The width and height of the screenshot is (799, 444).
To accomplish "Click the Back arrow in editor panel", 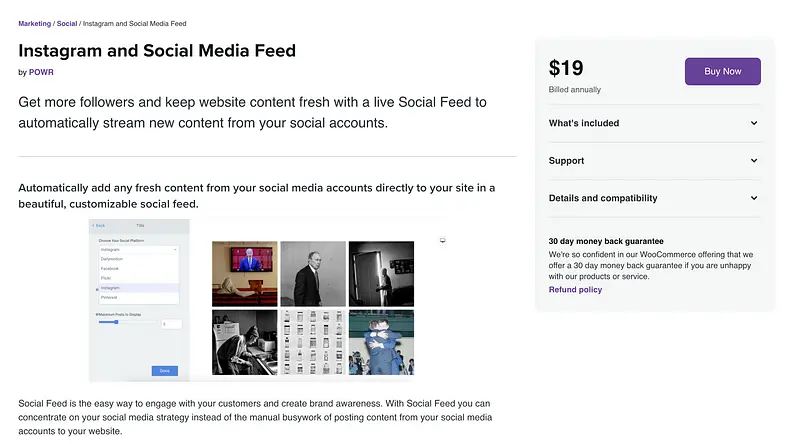I will click(99, 226).
